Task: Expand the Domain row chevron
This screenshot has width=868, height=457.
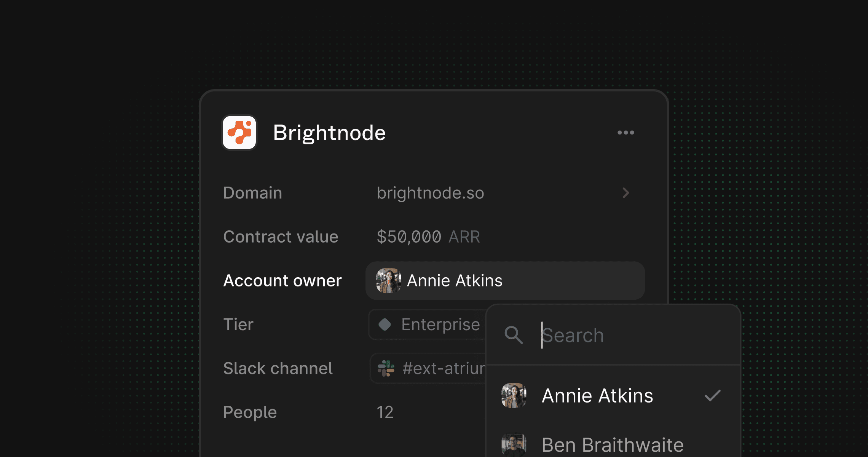Action: coord(625,193)
